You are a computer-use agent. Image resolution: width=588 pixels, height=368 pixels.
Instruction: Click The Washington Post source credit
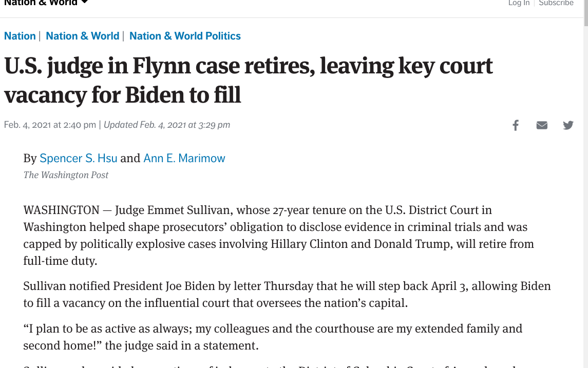coord(66,175)
